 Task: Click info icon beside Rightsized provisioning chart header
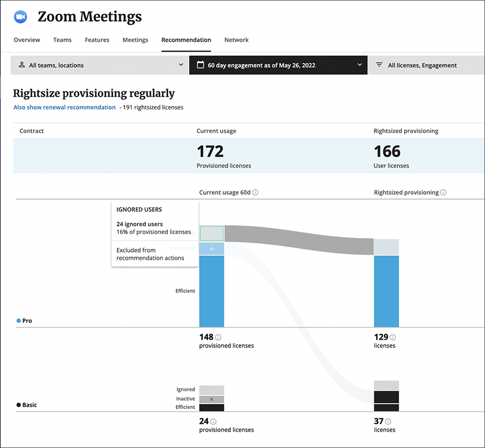[x=443, y=193]
